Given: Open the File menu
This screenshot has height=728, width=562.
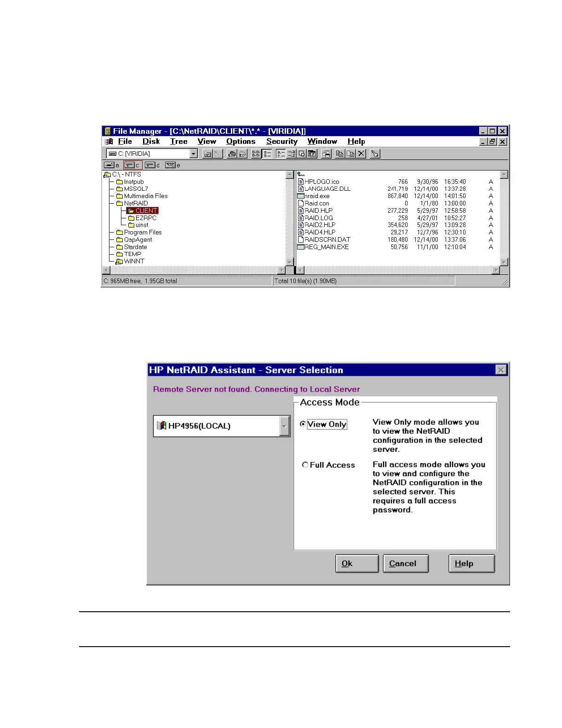Looking at the screenshot, I should [x=125, y=142].
